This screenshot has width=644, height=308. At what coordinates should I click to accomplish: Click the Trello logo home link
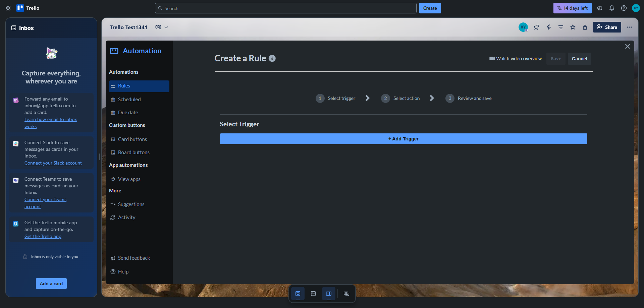tap(28, 8)
